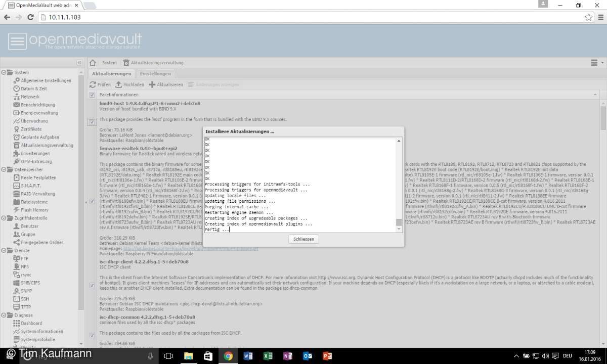Open the top-right user menu dropdown
The height and width of the screenshot is (364, 607).
[597, 63]
